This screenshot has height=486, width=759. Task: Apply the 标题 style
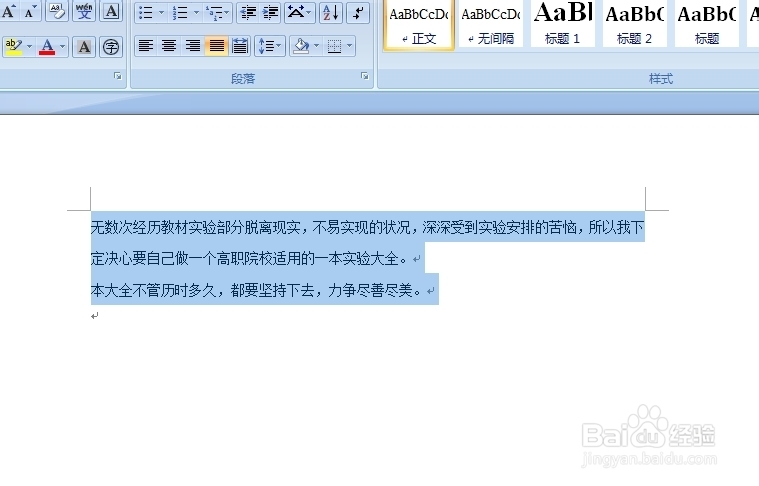click(x=707, y=24)
